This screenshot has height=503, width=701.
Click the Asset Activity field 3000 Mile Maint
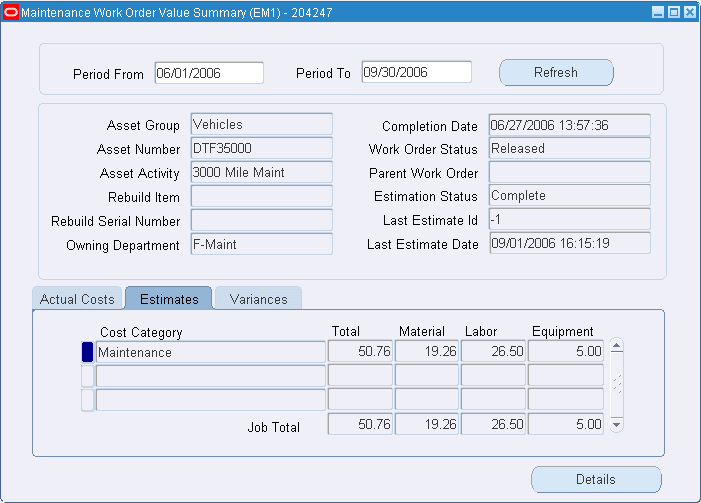pos(262,172)
